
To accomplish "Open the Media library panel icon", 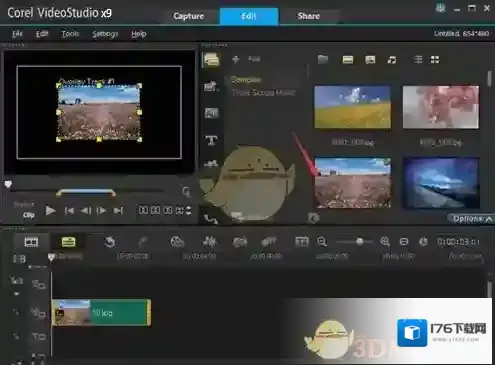I will (211, 60).
